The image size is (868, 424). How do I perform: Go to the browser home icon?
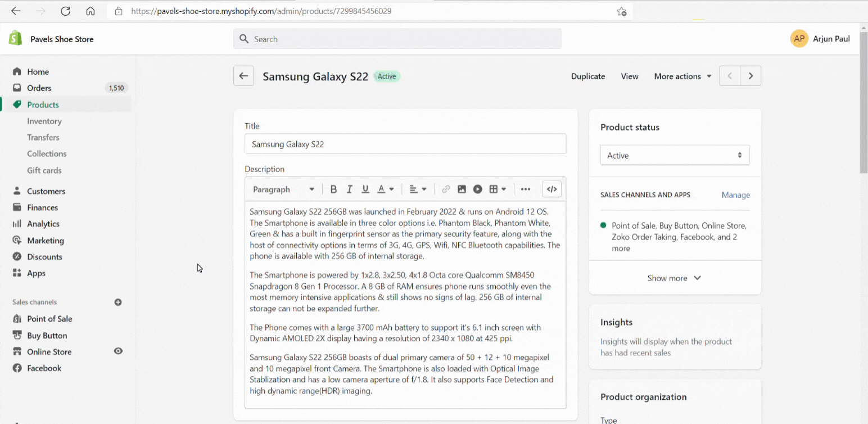pyautogui.click(x=90, y=11)
